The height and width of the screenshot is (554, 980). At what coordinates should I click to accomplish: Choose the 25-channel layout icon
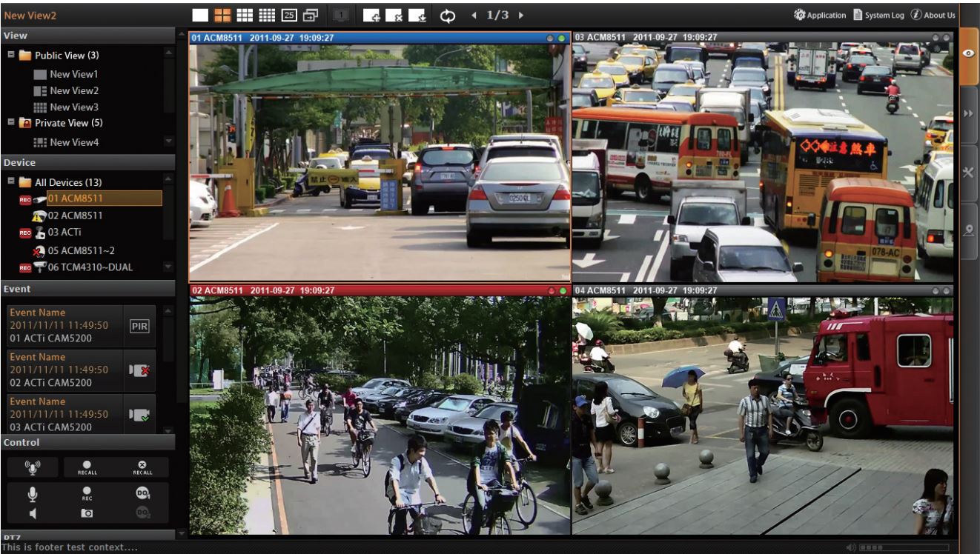289,15
